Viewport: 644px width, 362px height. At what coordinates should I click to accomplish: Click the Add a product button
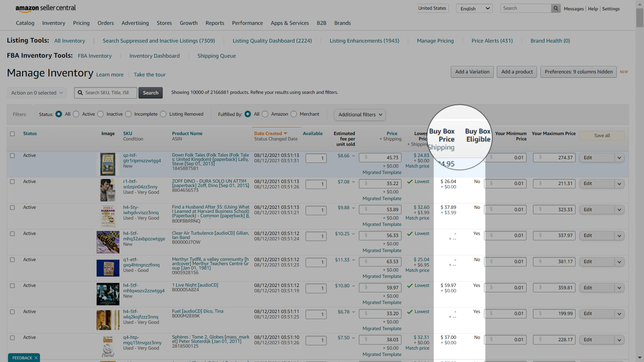pos(517,72)
